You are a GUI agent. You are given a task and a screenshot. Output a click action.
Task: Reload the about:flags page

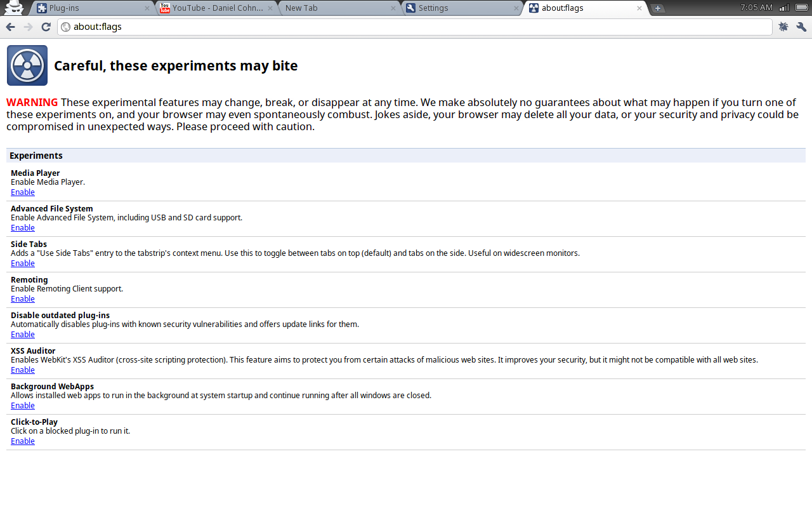click(x=46, y=27)
